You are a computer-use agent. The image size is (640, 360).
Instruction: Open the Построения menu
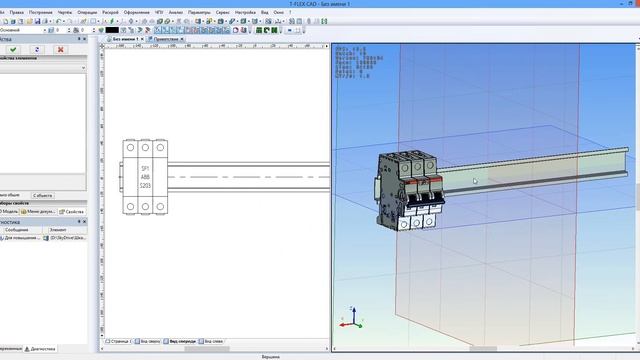pos(40,13)
